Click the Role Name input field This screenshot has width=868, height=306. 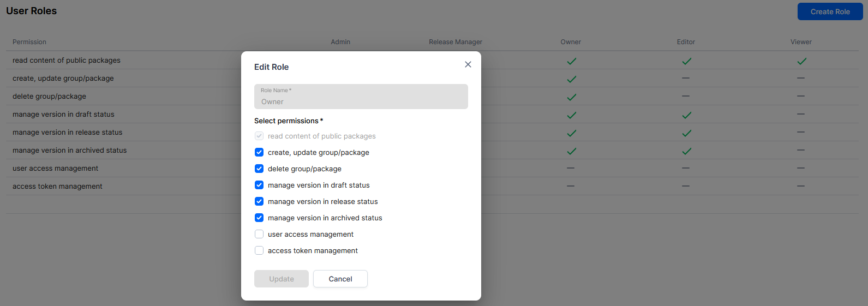coord(361,97)
